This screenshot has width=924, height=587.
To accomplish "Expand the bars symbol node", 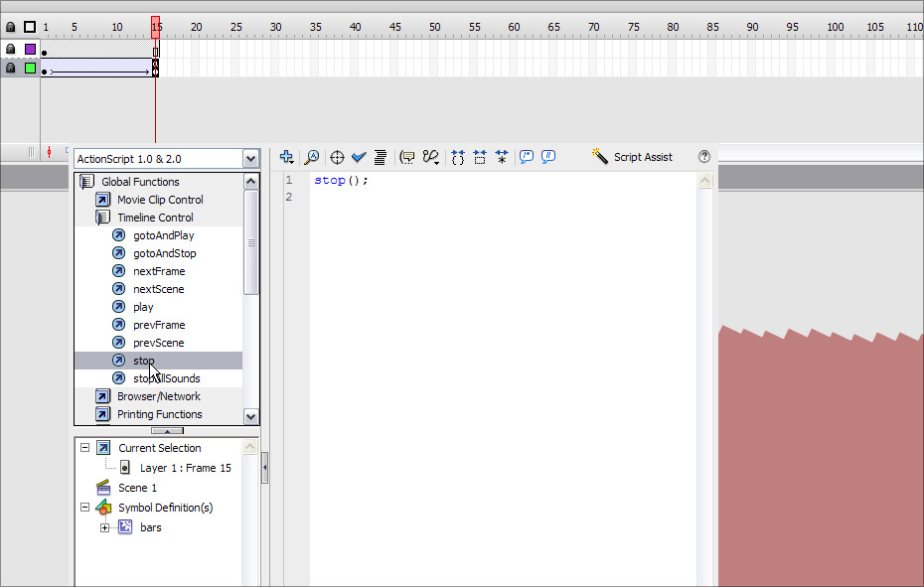I will 104,527.
